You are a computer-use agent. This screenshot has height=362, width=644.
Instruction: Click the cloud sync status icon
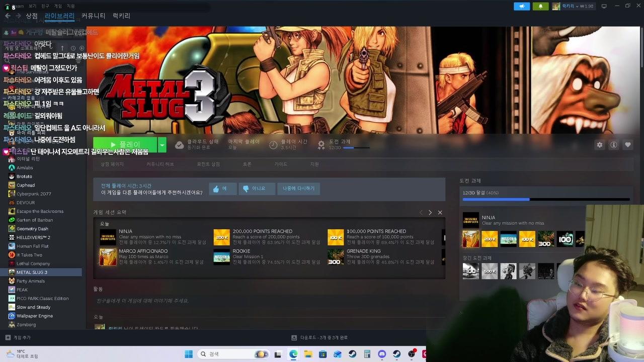[179, 145]
